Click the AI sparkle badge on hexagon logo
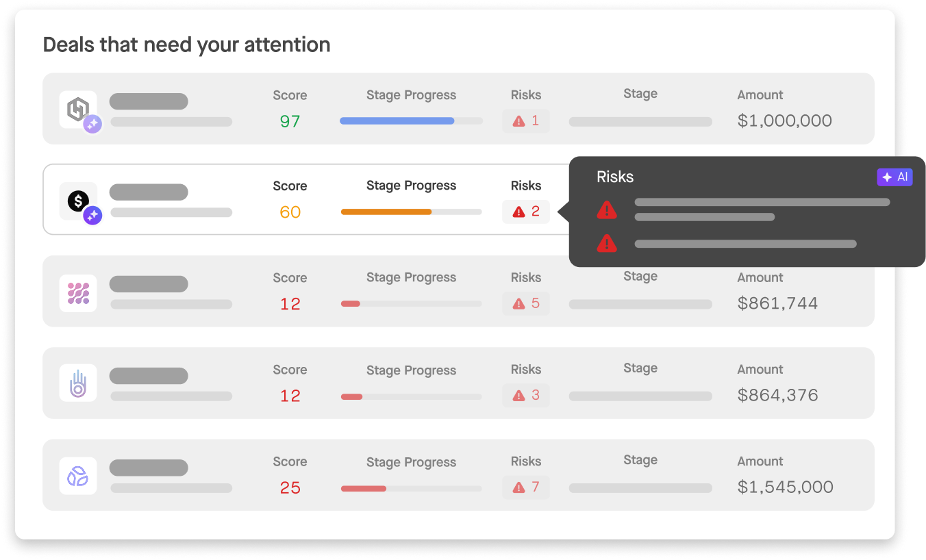926x560 pixels. [92, 125]
